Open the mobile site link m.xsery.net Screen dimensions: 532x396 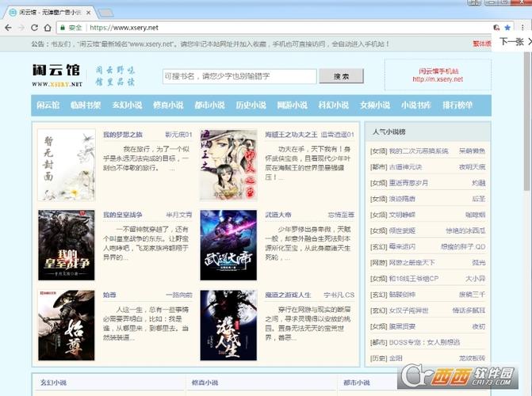tap(438, 79)
